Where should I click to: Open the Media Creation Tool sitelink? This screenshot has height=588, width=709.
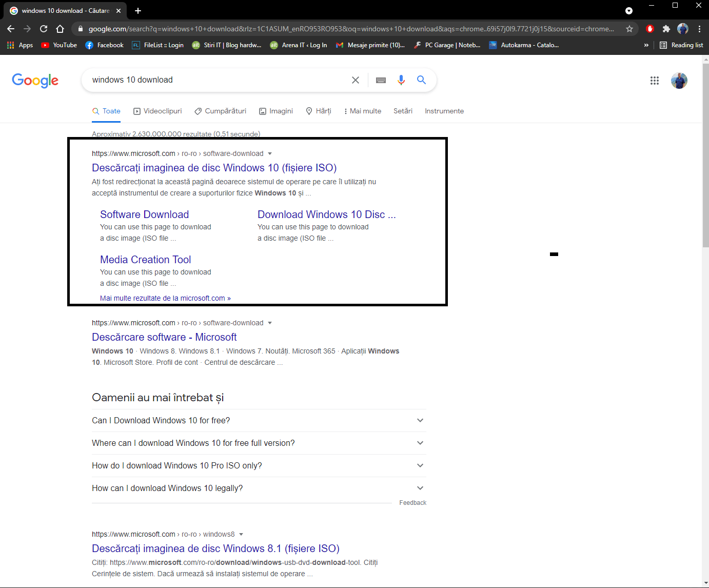click(145, 260)
